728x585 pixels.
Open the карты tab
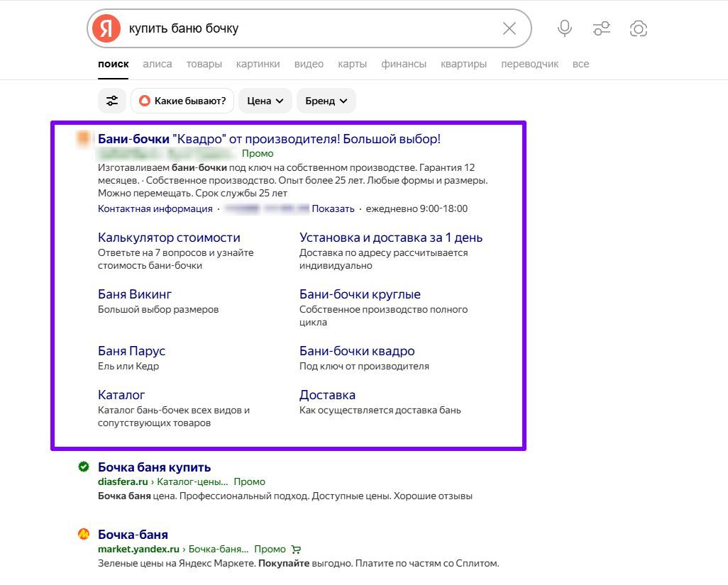(x=353, y=64)
